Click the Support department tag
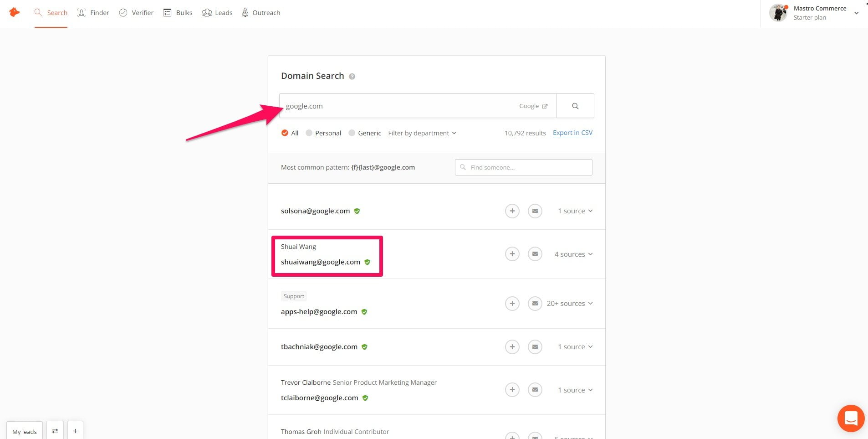 [x=294, y=296]
